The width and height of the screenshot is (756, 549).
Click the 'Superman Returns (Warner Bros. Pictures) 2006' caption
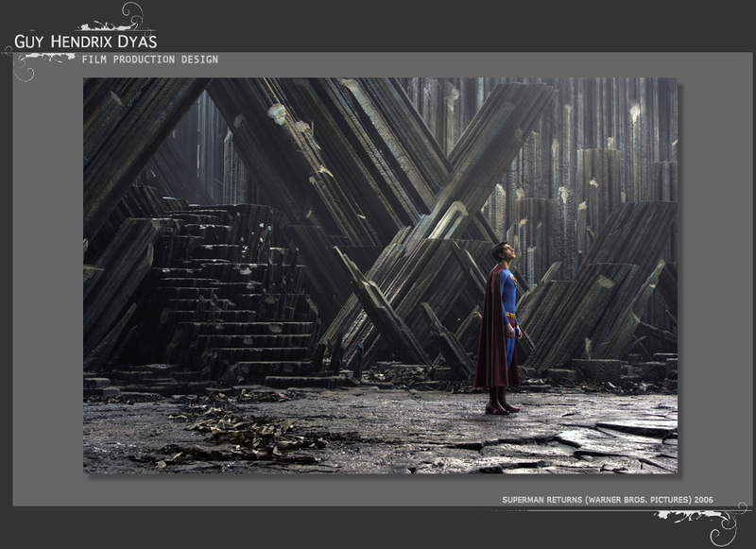(608, 500)
